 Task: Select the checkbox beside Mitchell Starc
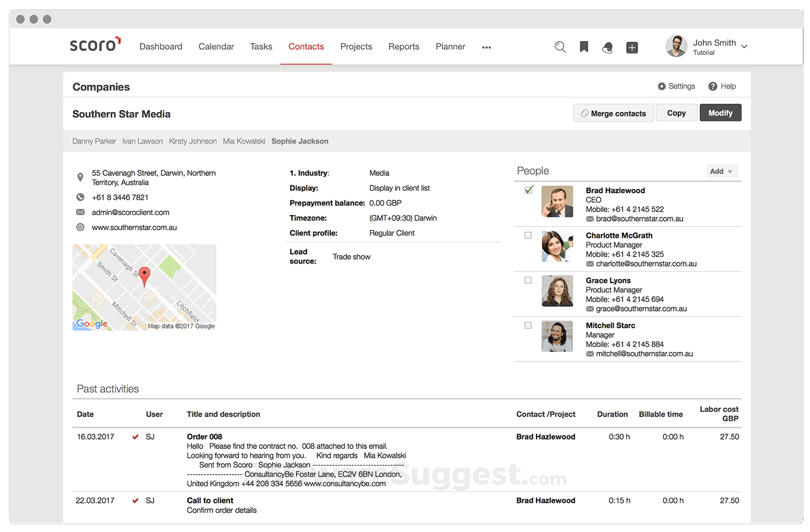pyautogui.click(x=528, y=325)
